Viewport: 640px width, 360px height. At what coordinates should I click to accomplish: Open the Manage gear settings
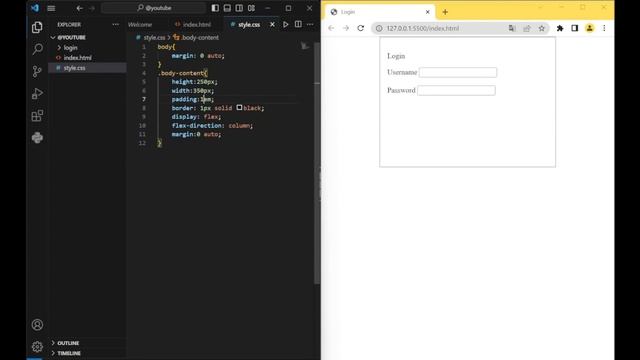pyautogui.click(x=37, y=347)
